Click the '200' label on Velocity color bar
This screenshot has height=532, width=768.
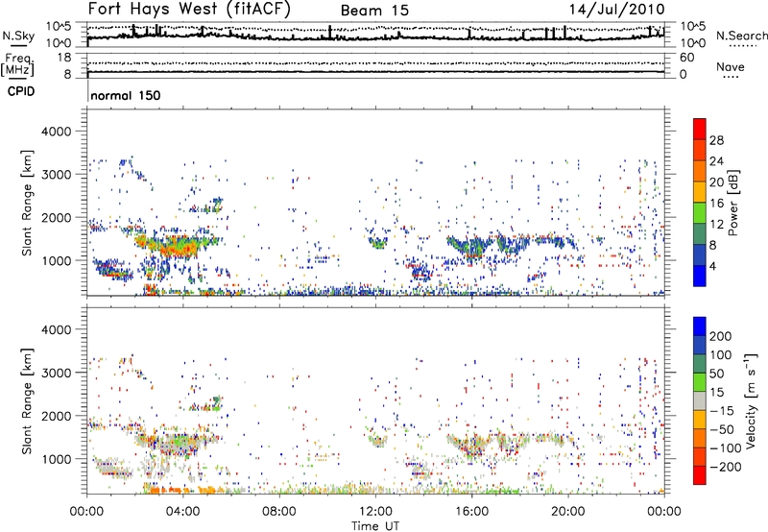coord(721,336)
